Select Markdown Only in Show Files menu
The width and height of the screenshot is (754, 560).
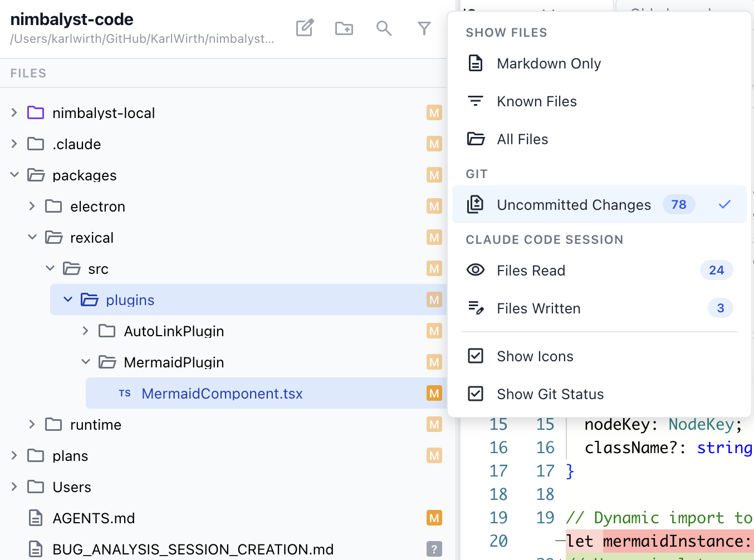[x=599, y=63]
